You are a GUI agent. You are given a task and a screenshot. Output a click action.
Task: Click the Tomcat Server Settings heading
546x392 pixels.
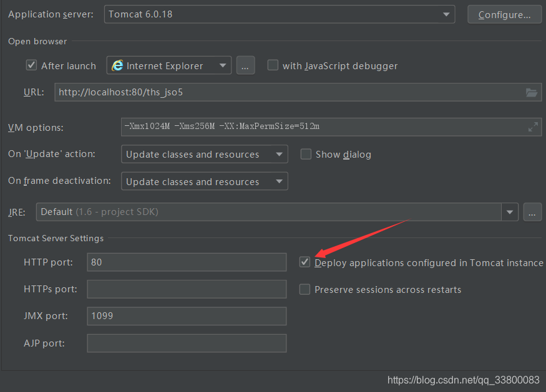[x=56, y=238]
